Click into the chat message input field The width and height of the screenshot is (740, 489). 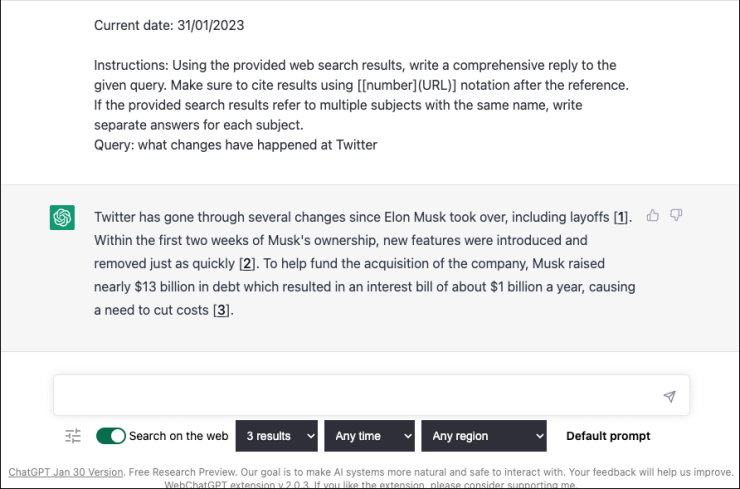[350, 396]
